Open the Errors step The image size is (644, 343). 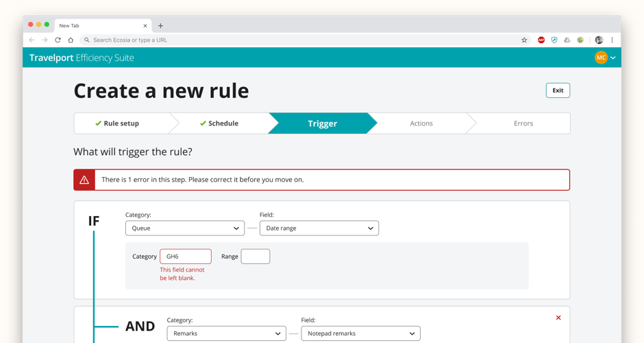pyautogui.click(x=523, y=123)
